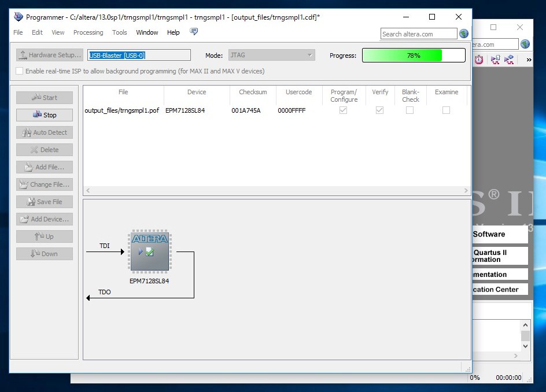Image resolution: width=546 pixels, height=392 pixels.
Task: Move device Down in chain
Action: [45, 254]
